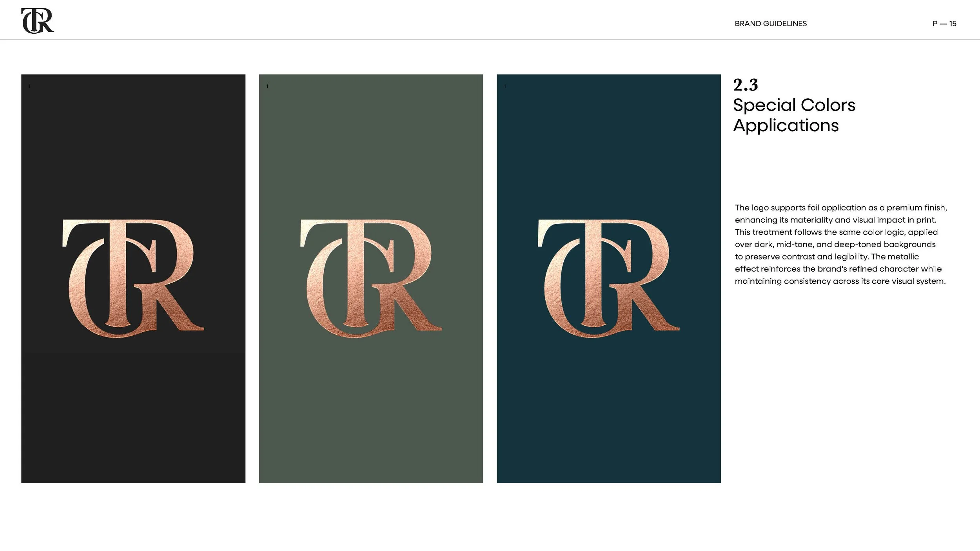Select the copper logo on the teal panel
Viewport: 980px width, 551px height.
[608, 278]
